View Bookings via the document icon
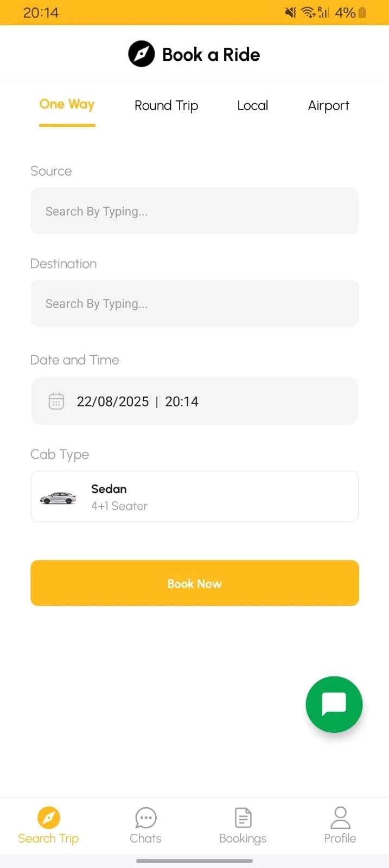 242,825
